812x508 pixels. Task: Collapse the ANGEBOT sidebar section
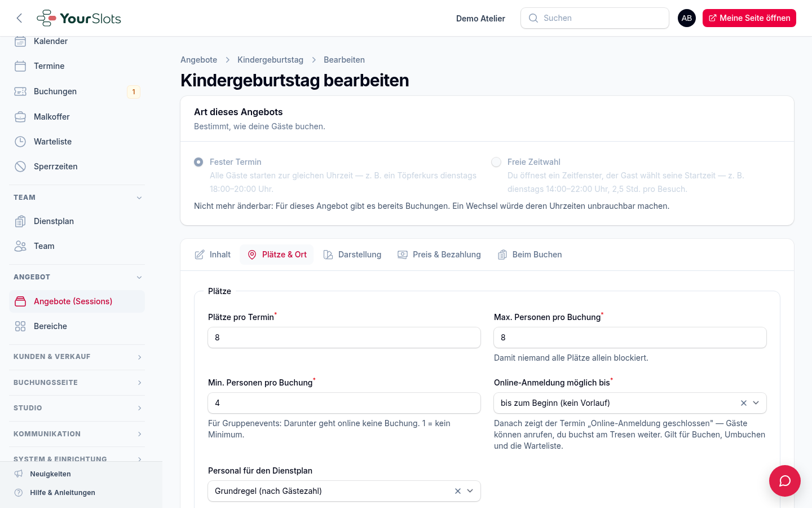tap(77, 277)
